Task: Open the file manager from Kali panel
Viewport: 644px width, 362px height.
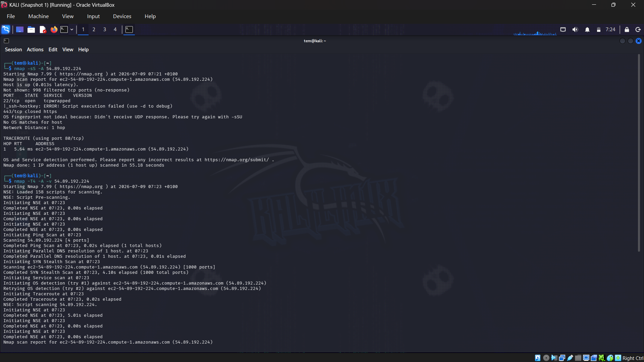Action: click(31, 29)
